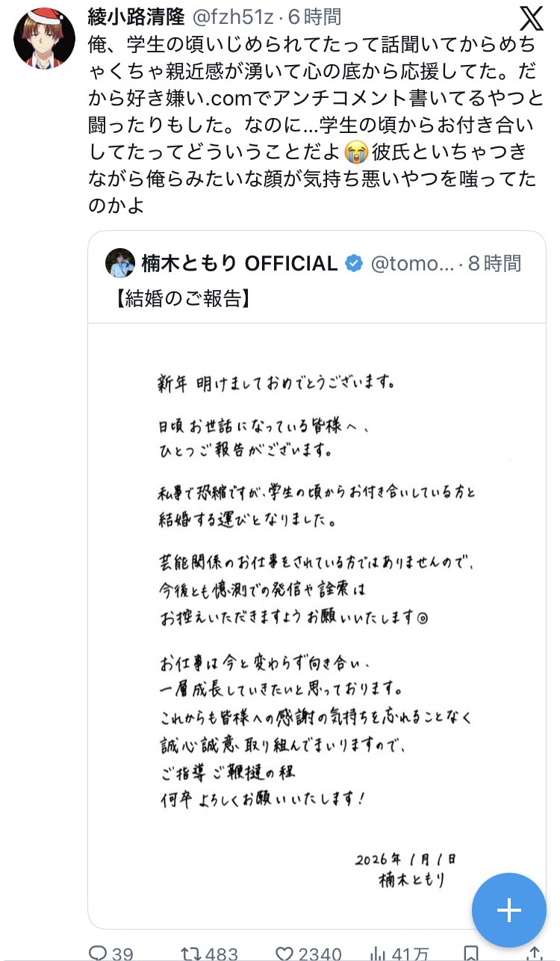Open the quoted account's small avatar
560x961 pixels.
click(119, 263)
